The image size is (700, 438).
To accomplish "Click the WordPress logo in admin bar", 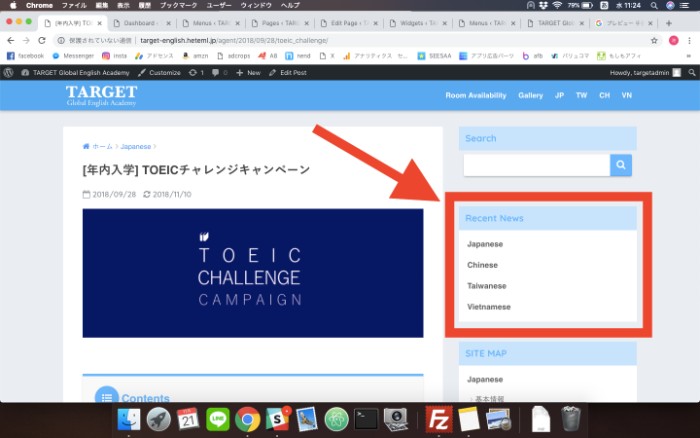I will 8,73.
